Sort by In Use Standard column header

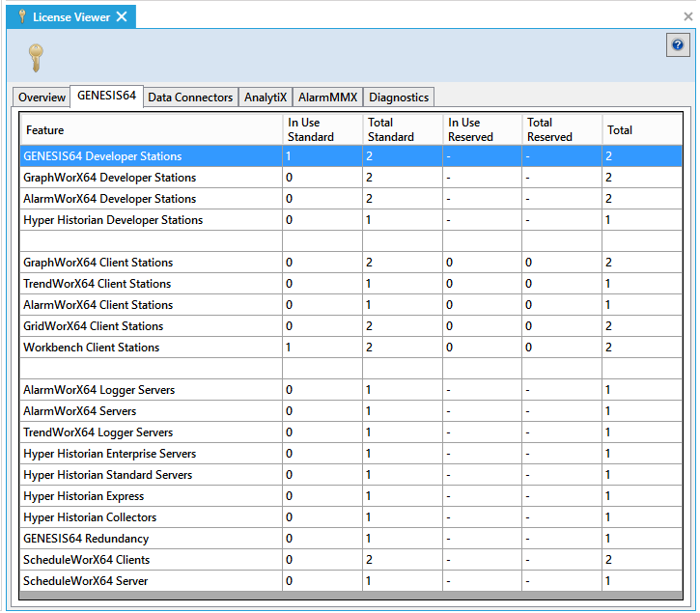point(311,130)
